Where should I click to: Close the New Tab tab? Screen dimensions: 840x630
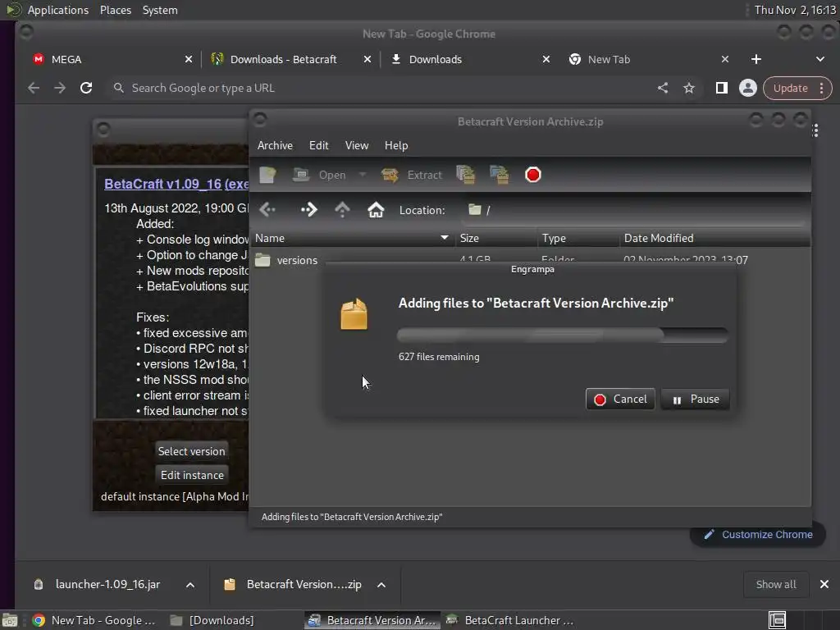pyautogui.click(x=725, y=59)
